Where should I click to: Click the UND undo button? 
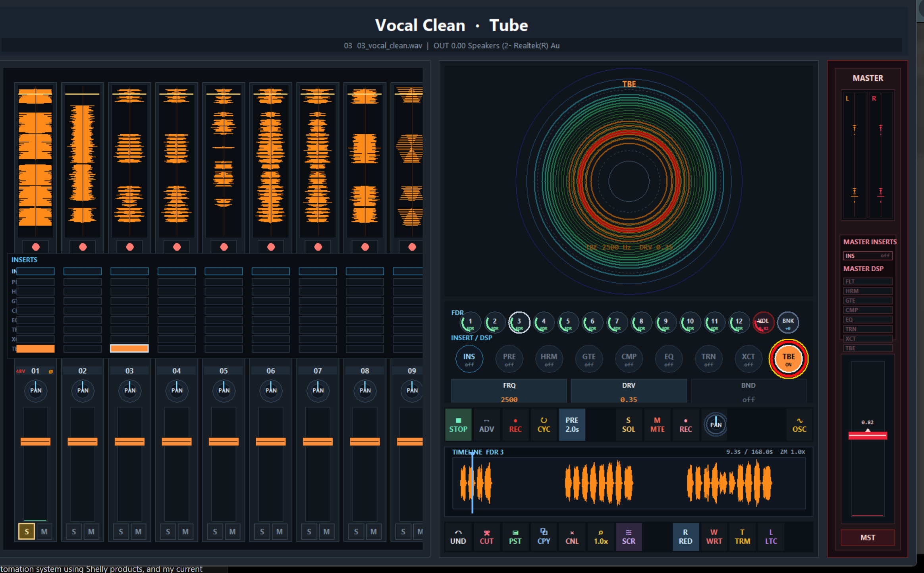458,536
